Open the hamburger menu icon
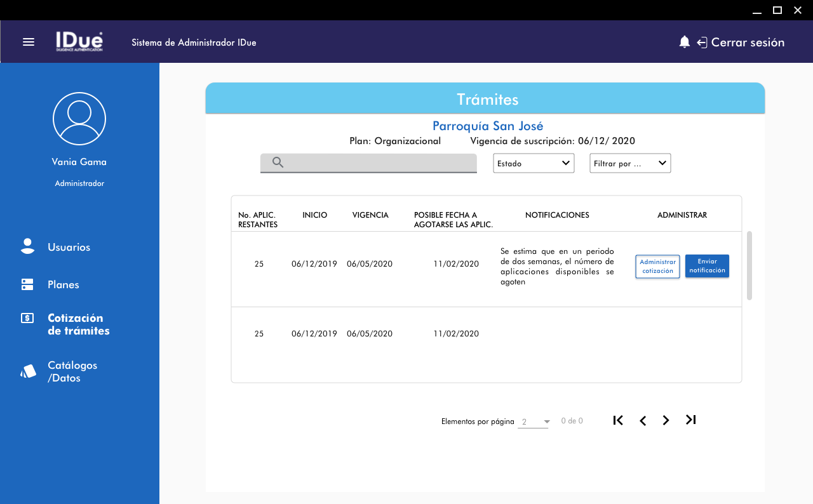813x504 pixels. point(29,42)
